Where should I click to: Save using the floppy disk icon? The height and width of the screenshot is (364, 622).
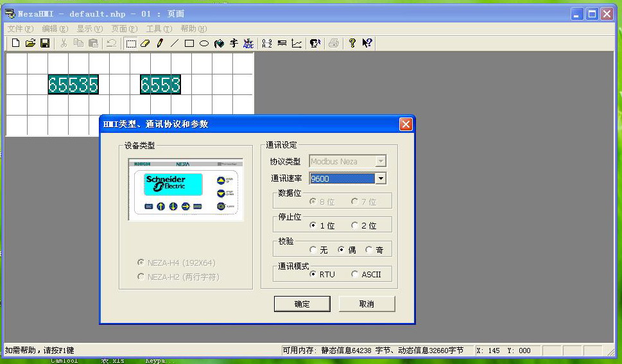[x=45, y=44]
